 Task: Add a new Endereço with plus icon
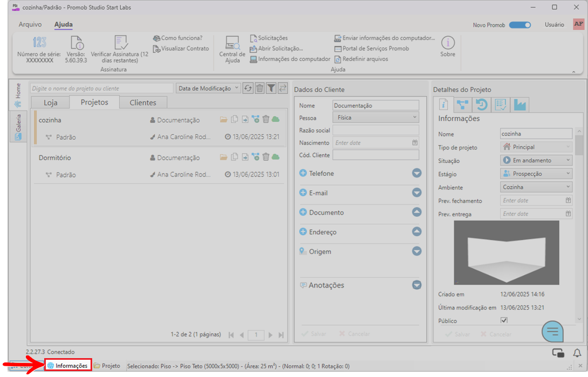coord(303,231)
